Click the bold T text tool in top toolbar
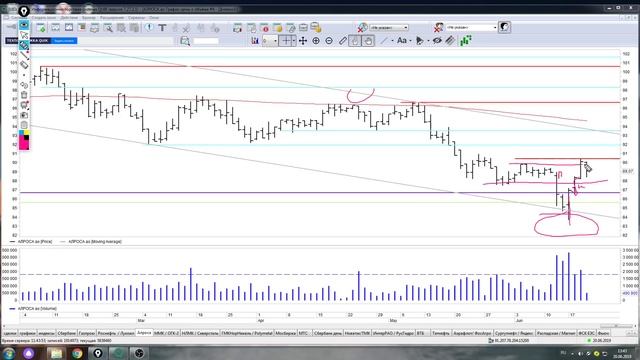This screenshot has height=360, width=640. (162, 28)
